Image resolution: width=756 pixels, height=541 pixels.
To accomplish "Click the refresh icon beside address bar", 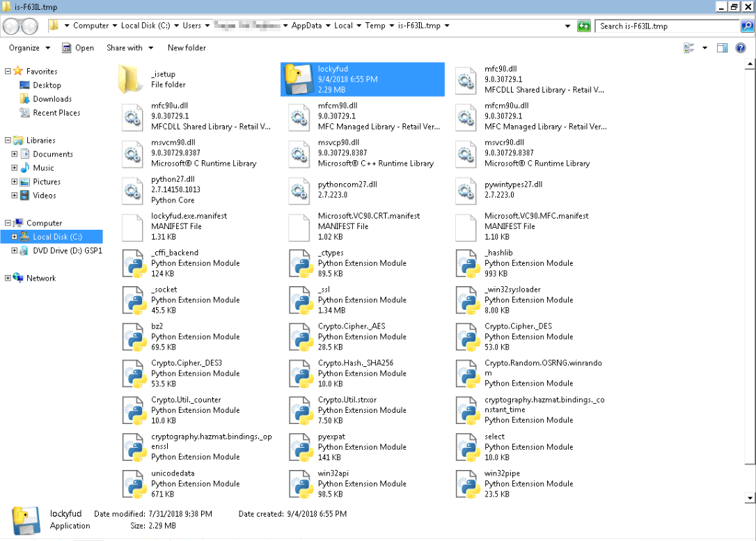I will 584,26.
